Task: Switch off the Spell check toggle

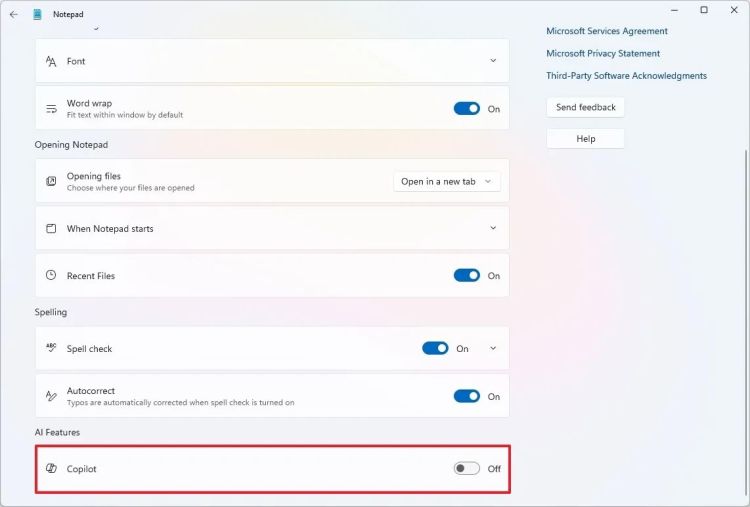Action: pos(435,349)
